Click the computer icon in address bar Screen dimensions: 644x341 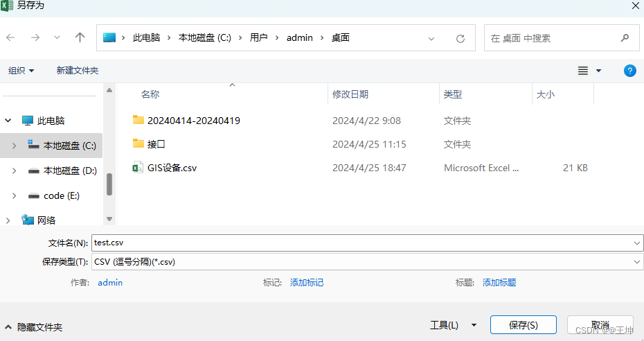pos(109,38)
